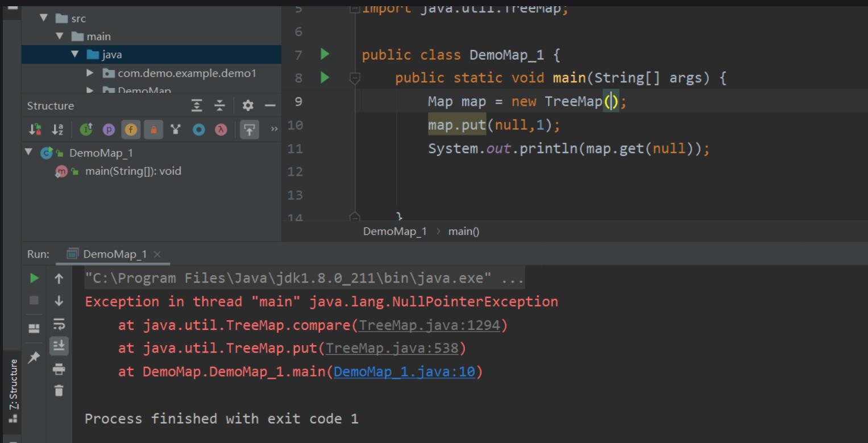Collapse main method fold marker on line 8
Image resolution: width=868 pixels, height=443 pixels.
point(355,78)
